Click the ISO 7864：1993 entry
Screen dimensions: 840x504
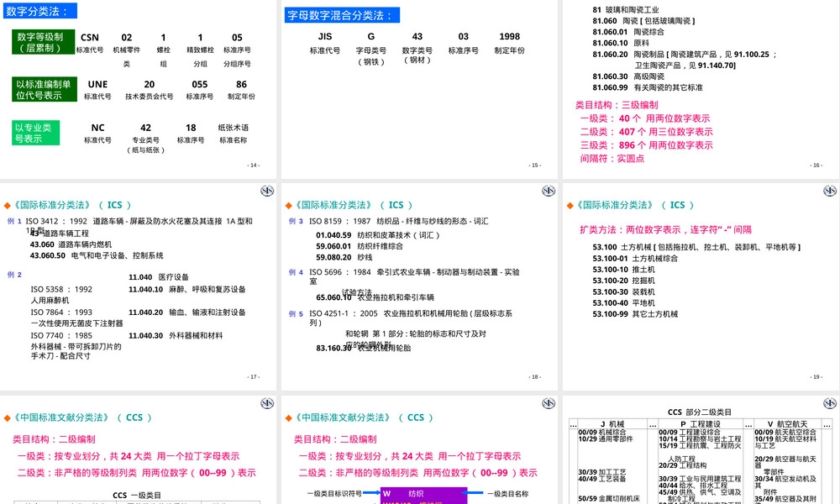point(61,312)
